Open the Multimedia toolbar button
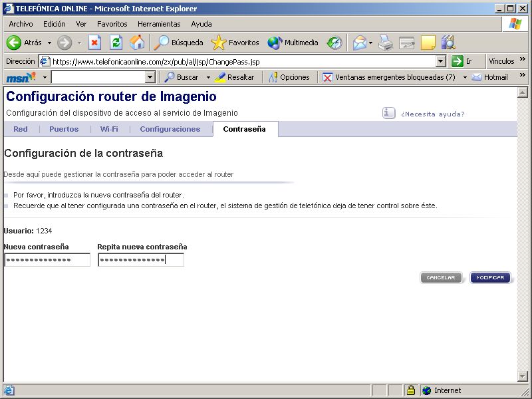The height and width of the screenshot is (399, 532). click(293, 43)
